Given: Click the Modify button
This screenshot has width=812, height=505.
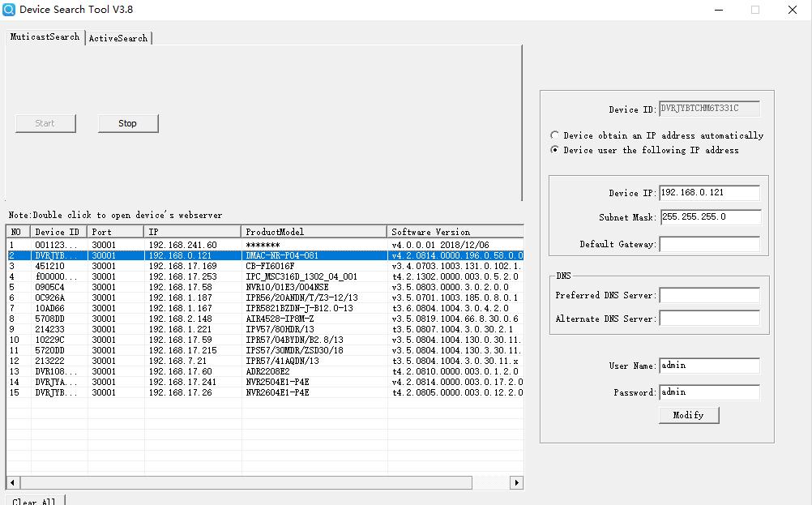Looking at the screenshot, I should click(x=689, y=415).
